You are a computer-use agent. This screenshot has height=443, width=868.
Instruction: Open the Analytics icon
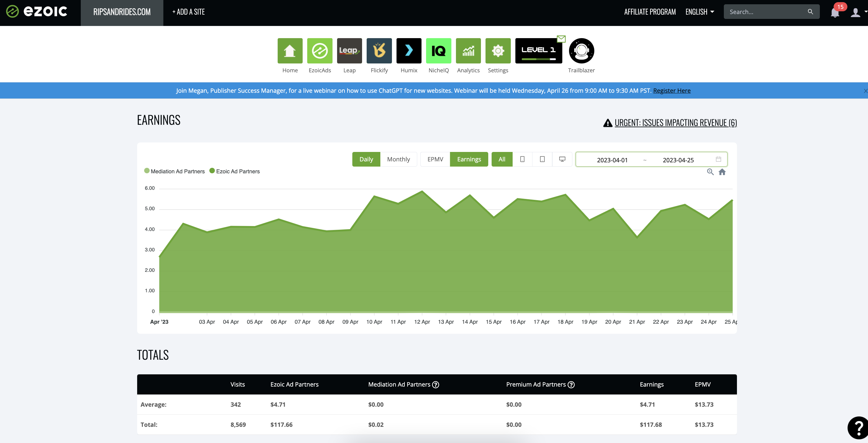click(468, 51)
